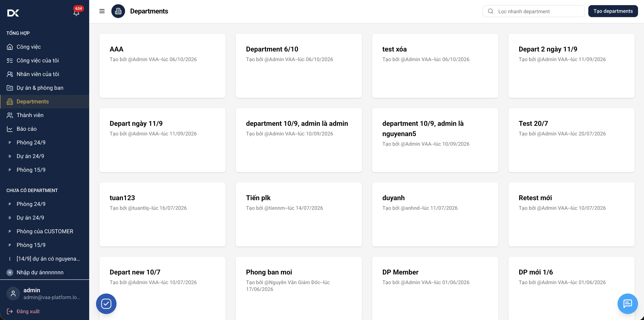Open the notification bell with 634 badge
This screenshot has height=320, width=644.
tap(77, 12)
